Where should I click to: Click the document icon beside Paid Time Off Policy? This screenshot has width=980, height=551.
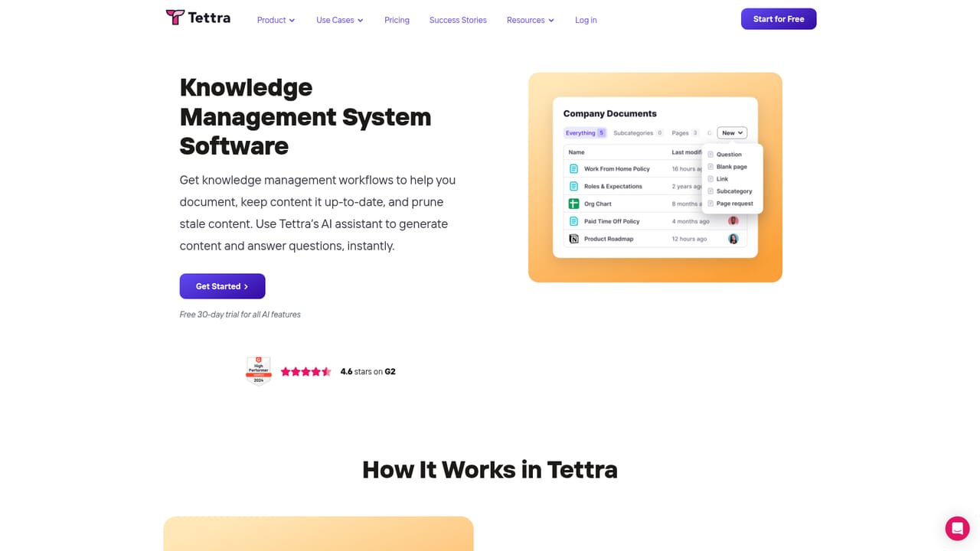(x=573, y=221)
